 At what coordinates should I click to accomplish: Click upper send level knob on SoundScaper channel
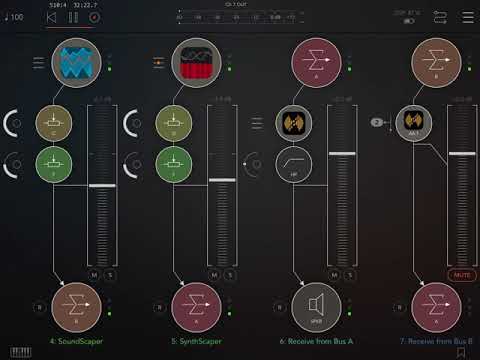click(x=13, y=123)
